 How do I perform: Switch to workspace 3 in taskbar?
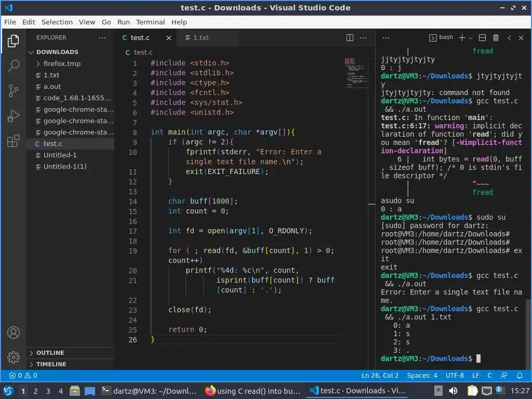tap(48, 391)
